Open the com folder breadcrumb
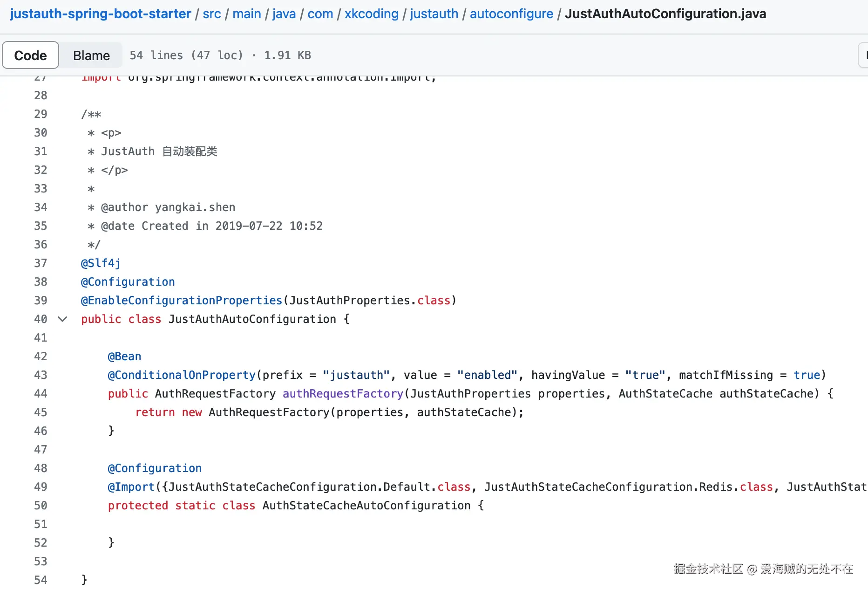Viewport: 868px width, 590px height. click(x=320, y=14)
